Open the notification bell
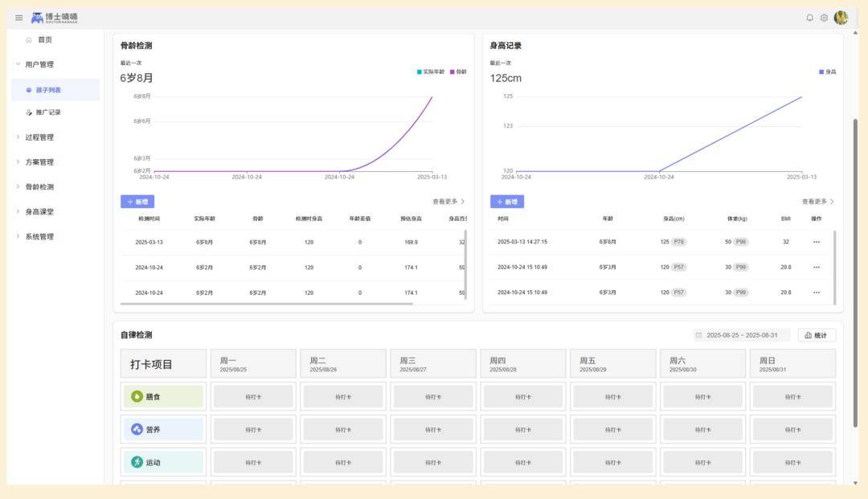868x499 pixels. (809, 18)
